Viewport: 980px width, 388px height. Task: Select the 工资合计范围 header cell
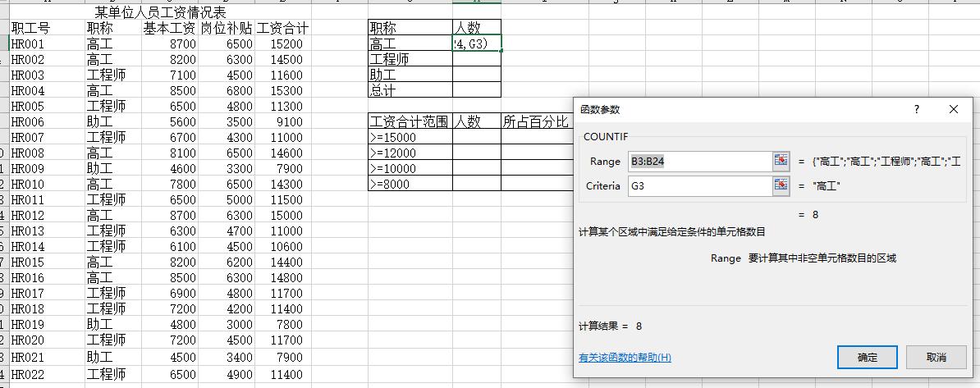point(410,121)
